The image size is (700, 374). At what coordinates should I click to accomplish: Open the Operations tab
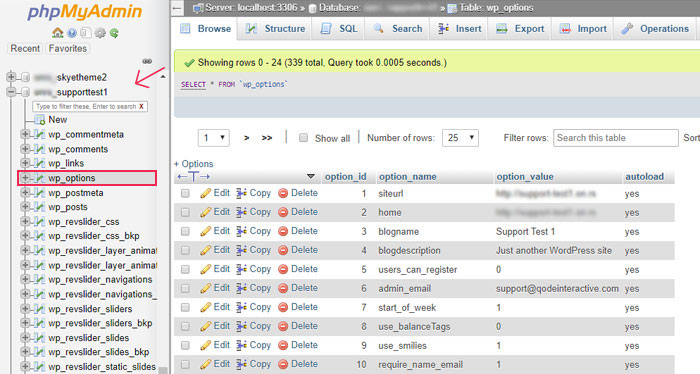point(655,29)
